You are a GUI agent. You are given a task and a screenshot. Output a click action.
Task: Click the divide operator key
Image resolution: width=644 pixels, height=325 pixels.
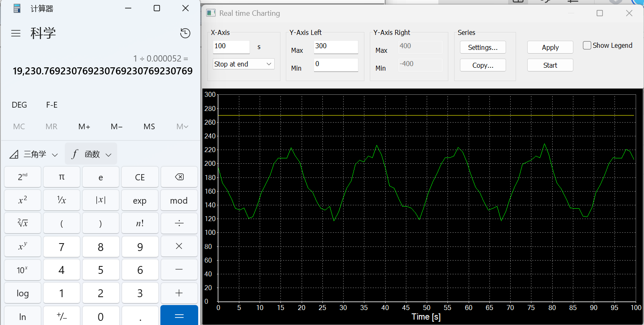click(179, 224)
